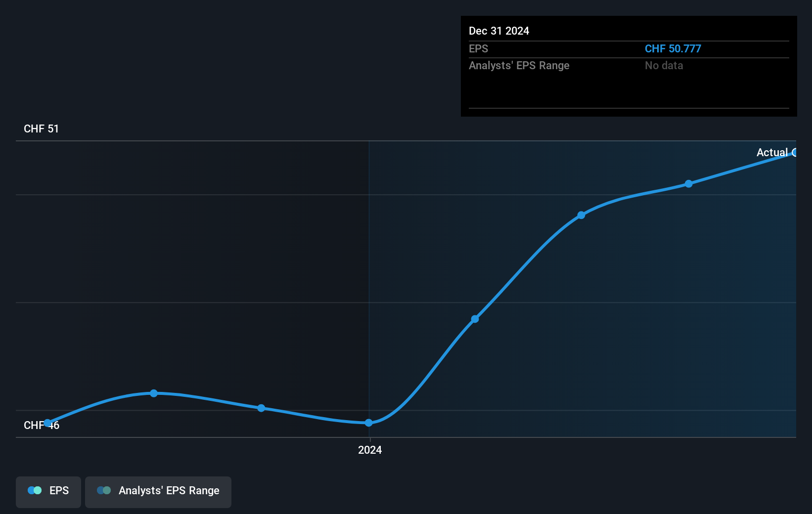Toggle the Analysts' EPS Range legend series
Viewport: 812px width, 514px height.
point(158,492)
